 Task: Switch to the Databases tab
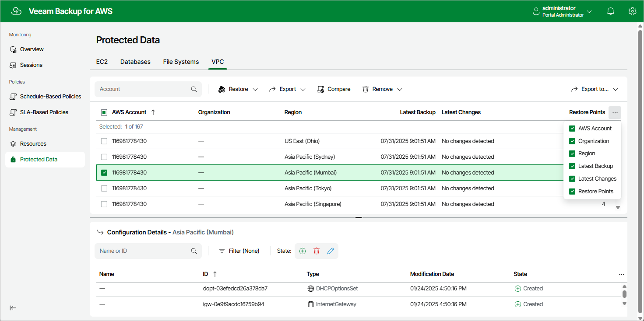135,62
